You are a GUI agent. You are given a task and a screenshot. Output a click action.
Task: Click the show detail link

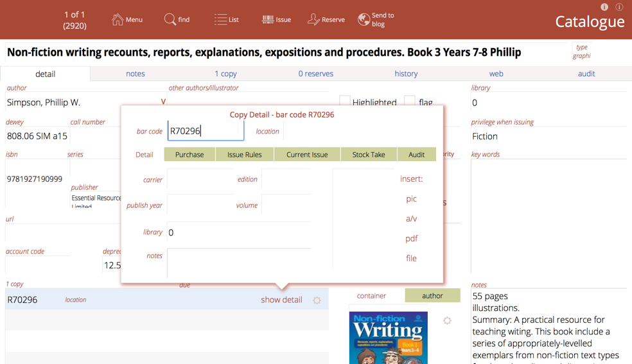pyautogui.click(x=281, y=300)
